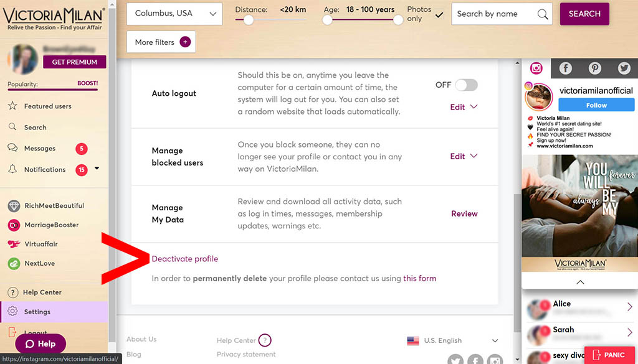
Task: Open the Facebook tab in social panel
Action: point(565,68)
